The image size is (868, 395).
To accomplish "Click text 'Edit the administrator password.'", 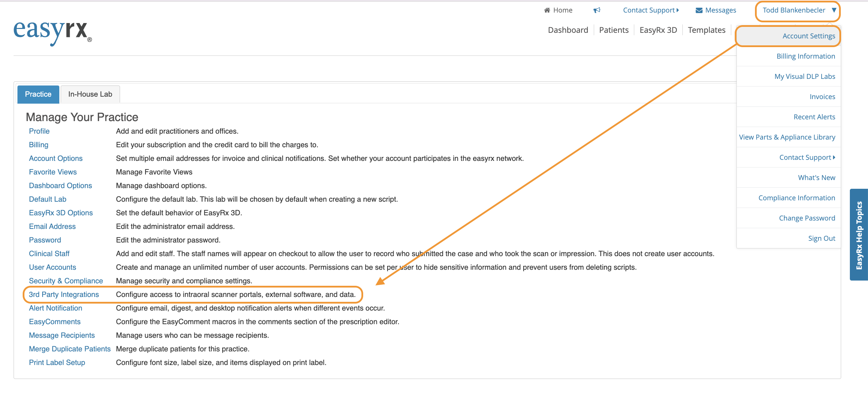I will [168, 240].
